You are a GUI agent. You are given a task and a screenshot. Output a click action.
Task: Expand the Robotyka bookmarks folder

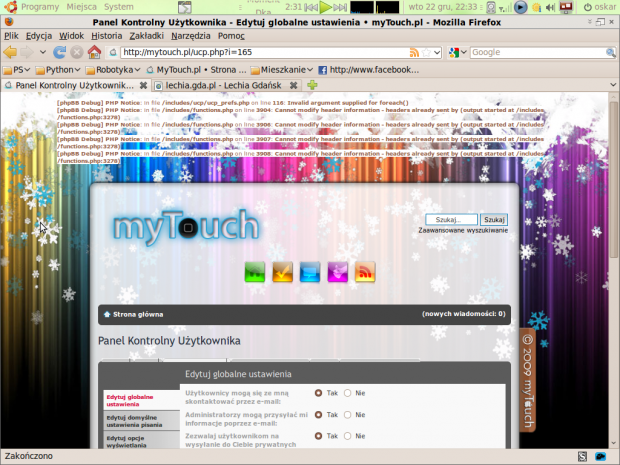(x=113, y=70)
